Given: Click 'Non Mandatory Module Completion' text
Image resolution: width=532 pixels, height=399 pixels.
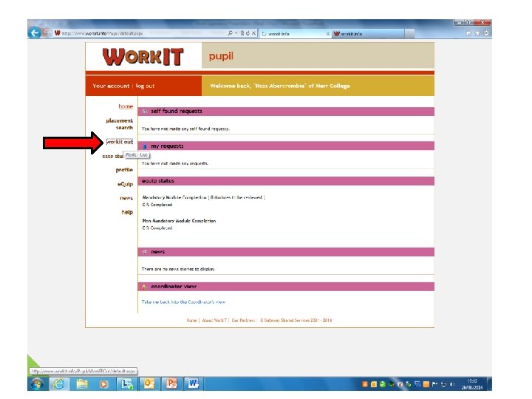Looking at the screenshot, I should [179, 221].
